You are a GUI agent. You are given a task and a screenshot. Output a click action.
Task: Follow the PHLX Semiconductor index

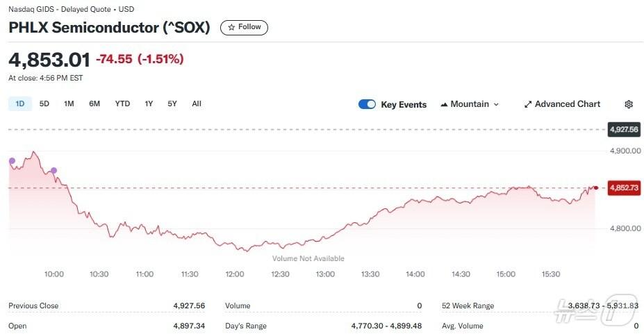[x=244, y=27]
